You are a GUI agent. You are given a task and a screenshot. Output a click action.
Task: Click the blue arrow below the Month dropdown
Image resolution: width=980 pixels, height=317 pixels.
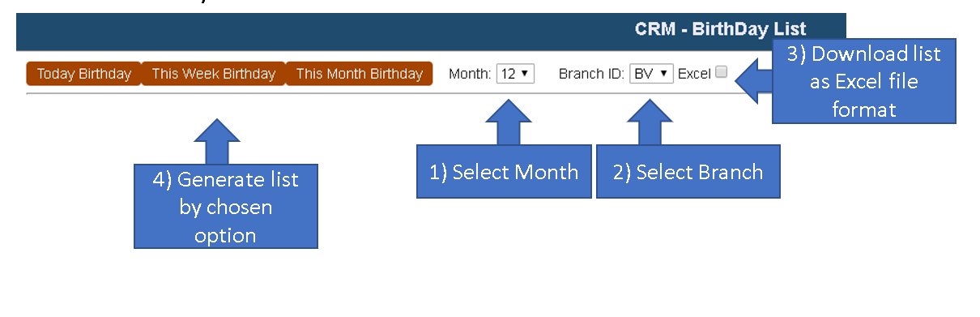pyautogui.click(x=508, y=122)
